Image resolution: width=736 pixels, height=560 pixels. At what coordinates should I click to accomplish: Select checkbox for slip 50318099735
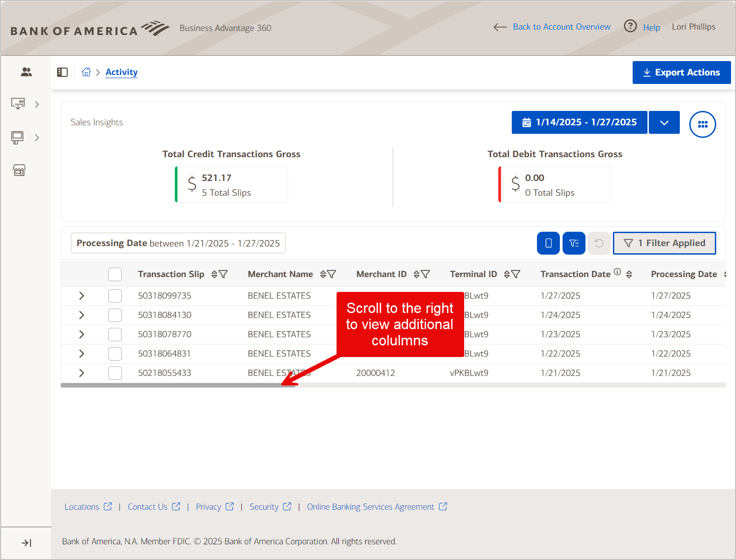[x=115, y=296]
